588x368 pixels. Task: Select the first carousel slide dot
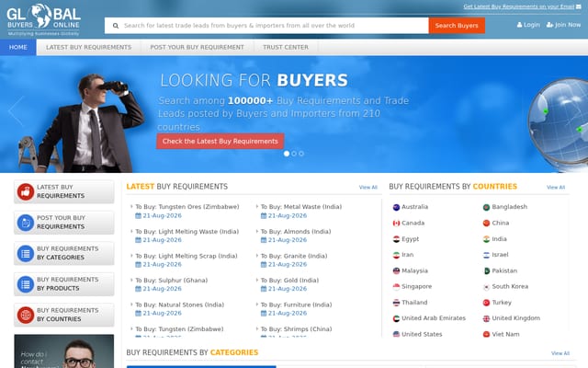287,154
